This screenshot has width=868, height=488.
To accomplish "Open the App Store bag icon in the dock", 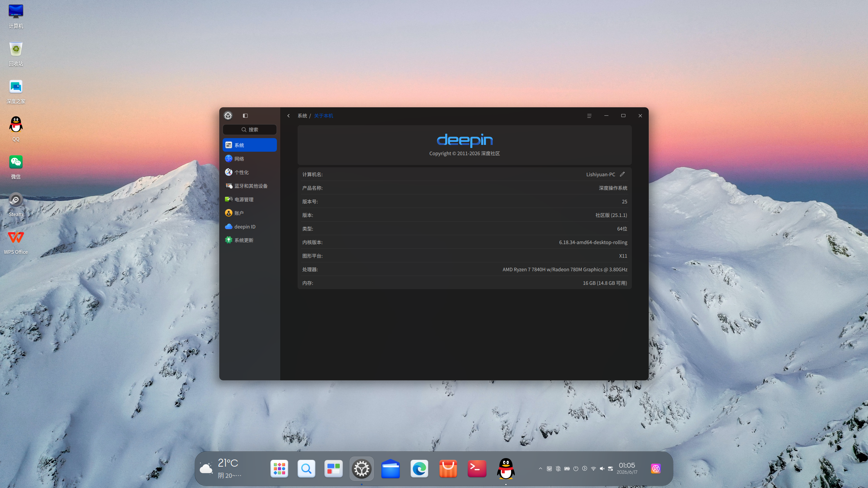I will point(448,469).
